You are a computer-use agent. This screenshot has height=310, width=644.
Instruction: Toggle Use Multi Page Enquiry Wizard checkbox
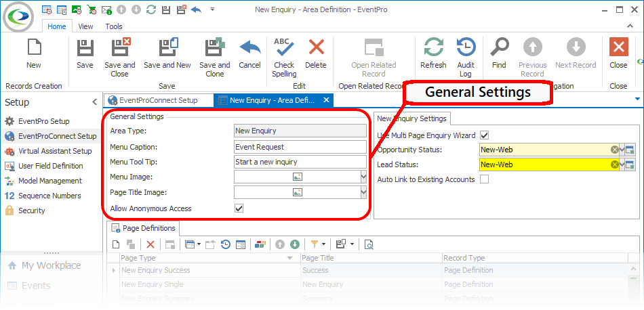pyautogui.click(x=485, y=135)
